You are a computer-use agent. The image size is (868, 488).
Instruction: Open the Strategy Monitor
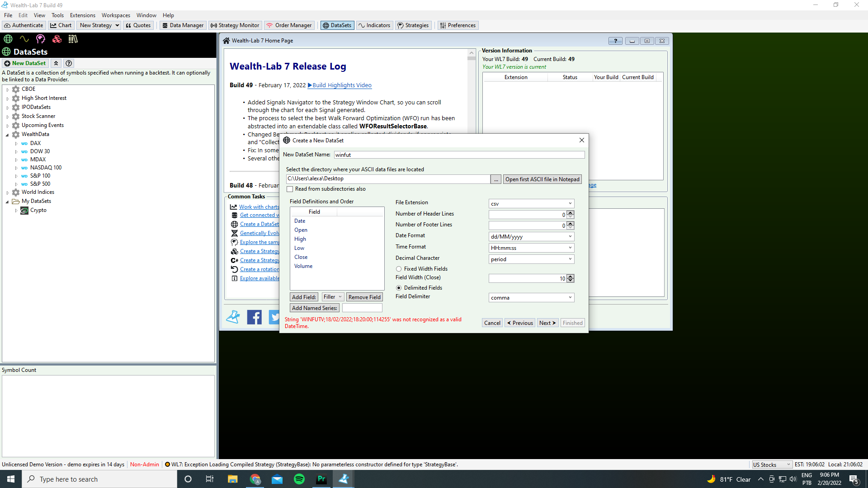click(235, 25)
